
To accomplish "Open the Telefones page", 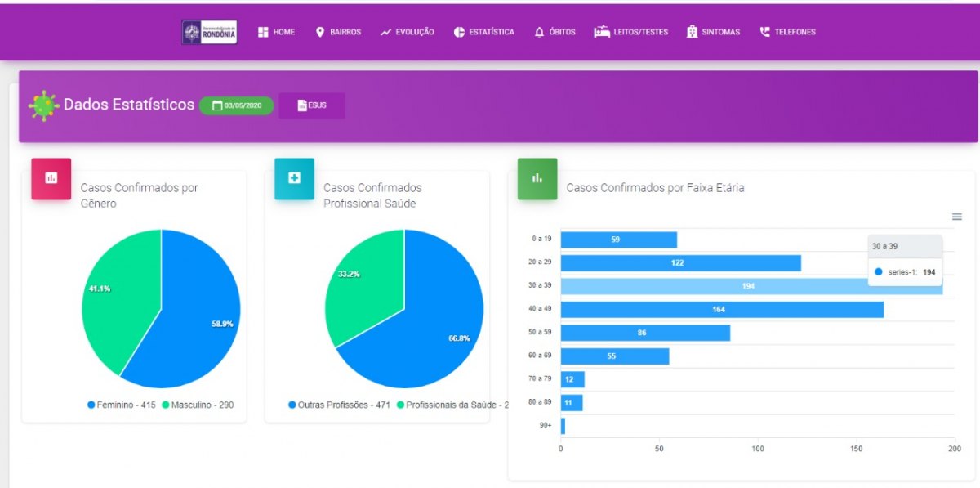I will [x=787, y=32].
